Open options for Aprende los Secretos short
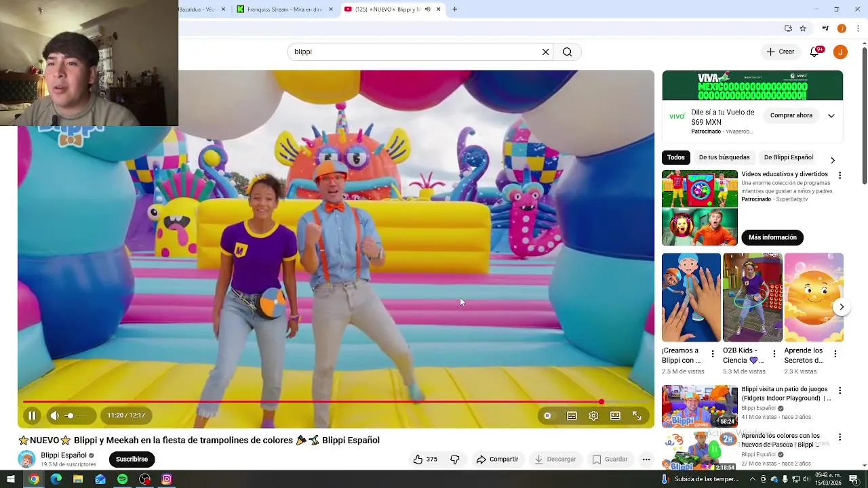The width and height of the screenshot is (868, 488). [x=835, y=354]
